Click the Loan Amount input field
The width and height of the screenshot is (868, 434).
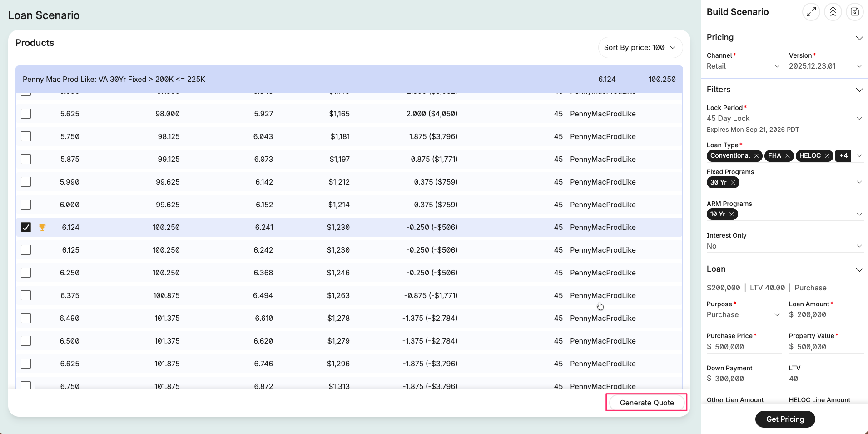[826, 314]
